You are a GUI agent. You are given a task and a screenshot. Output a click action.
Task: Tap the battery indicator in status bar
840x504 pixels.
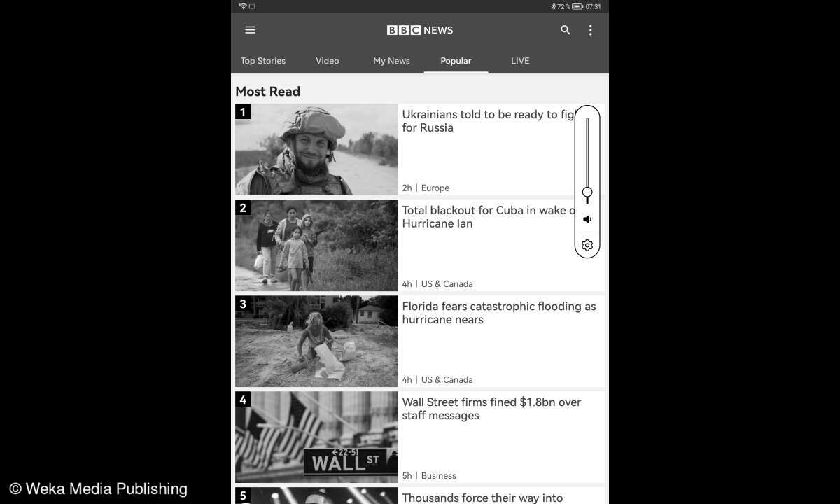577,6
